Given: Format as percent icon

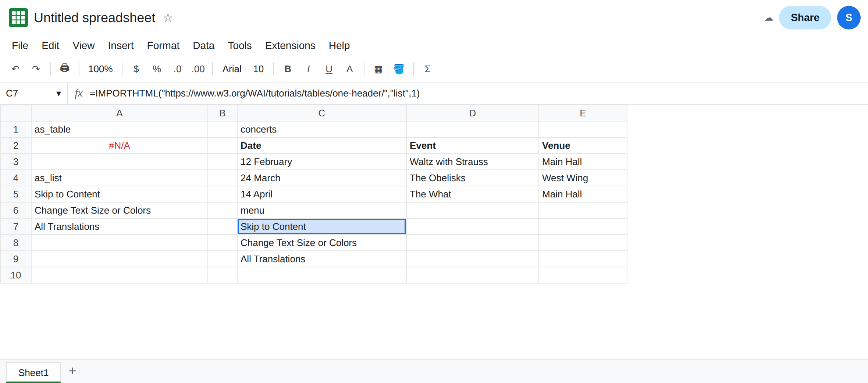Looking at the screenshot, I should (157, 69).
